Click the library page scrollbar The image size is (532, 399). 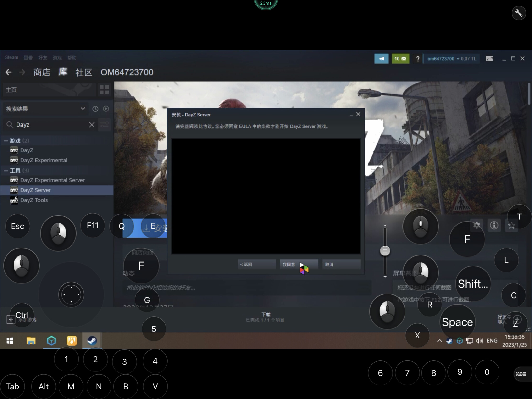tap(529, 94)
